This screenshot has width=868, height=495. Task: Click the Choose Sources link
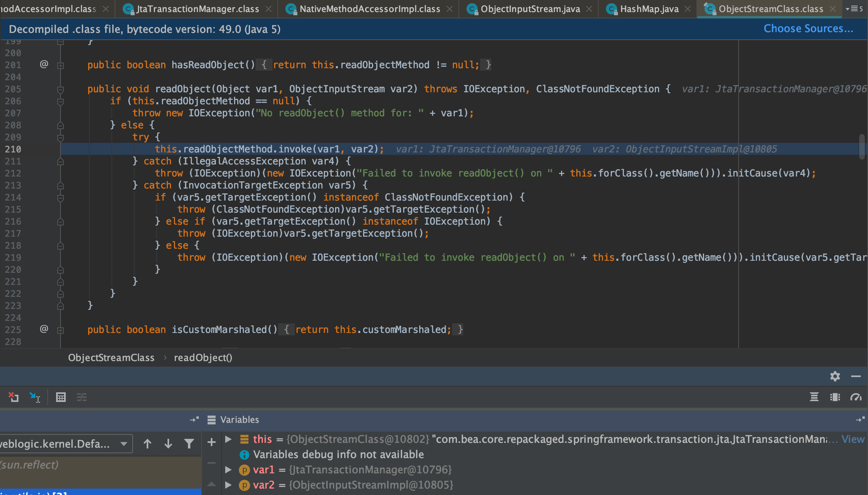[808, 29]
